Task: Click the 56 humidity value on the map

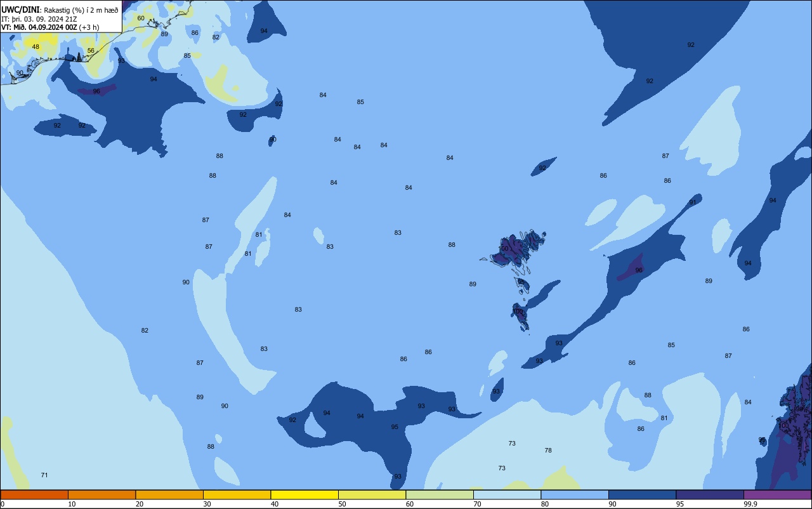Action: click(x=91, y=51)
